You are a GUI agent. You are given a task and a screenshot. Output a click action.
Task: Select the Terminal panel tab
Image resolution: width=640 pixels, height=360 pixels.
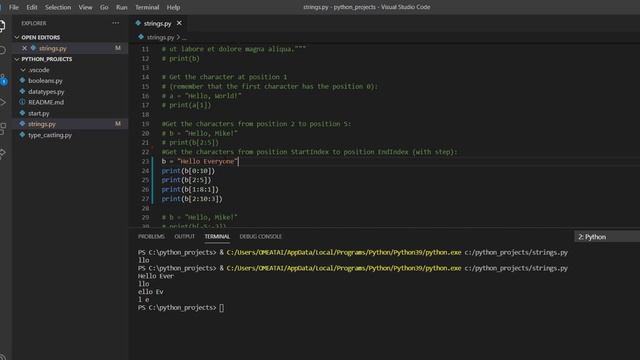point(217,237)
